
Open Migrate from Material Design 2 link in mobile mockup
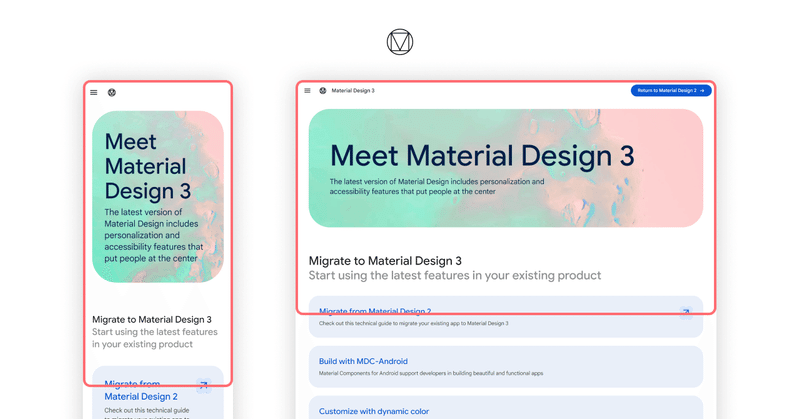141,390
